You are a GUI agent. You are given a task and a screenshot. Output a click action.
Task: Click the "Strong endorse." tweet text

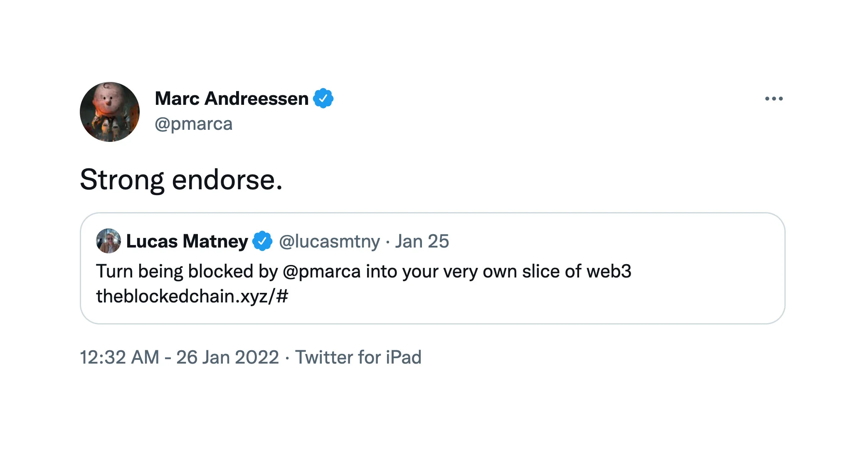click(x=181, y=180)
